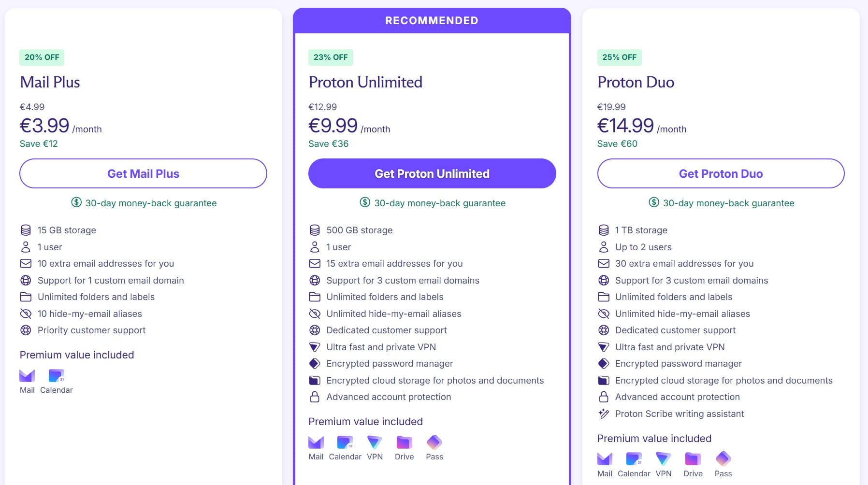Viewport: 868px width, 485px height.
Task: Click the Drive icon under Proton Unlimited
Action: (404, 442)
